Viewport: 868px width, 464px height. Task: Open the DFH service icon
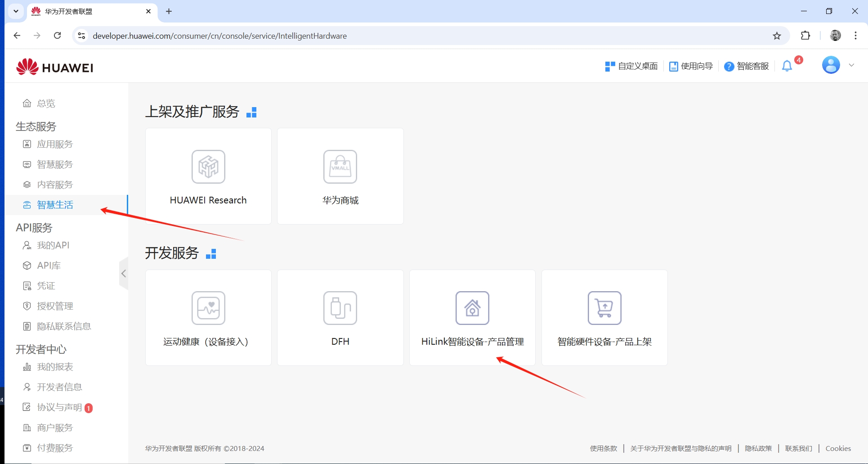[x=340, y=308]
